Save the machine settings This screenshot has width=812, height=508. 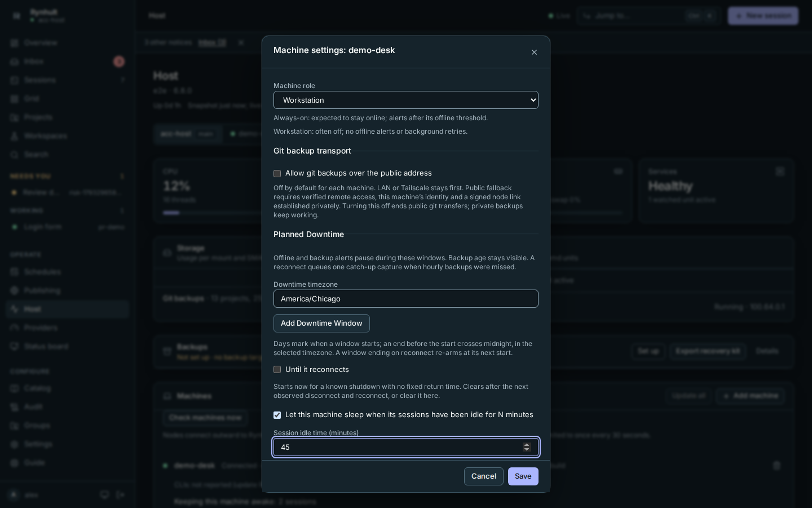(523, 476)
